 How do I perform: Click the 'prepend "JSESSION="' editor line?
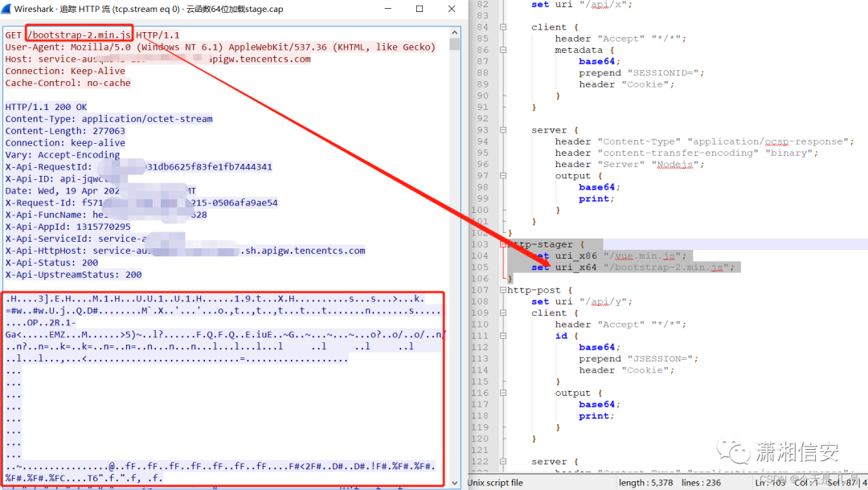click(638, 359)
